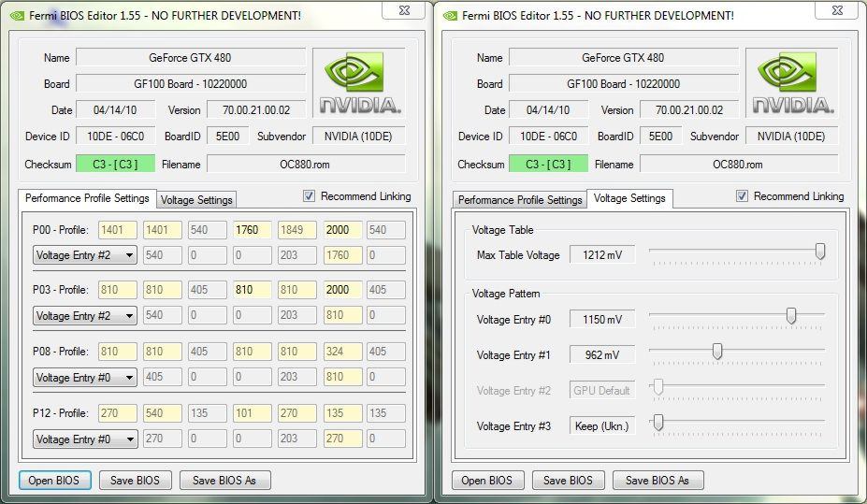This screenshot has height=504, width=867.
Task: Toggle Recommend Linking in the left window
Action: pyautogui.click(x=309, y=196)
